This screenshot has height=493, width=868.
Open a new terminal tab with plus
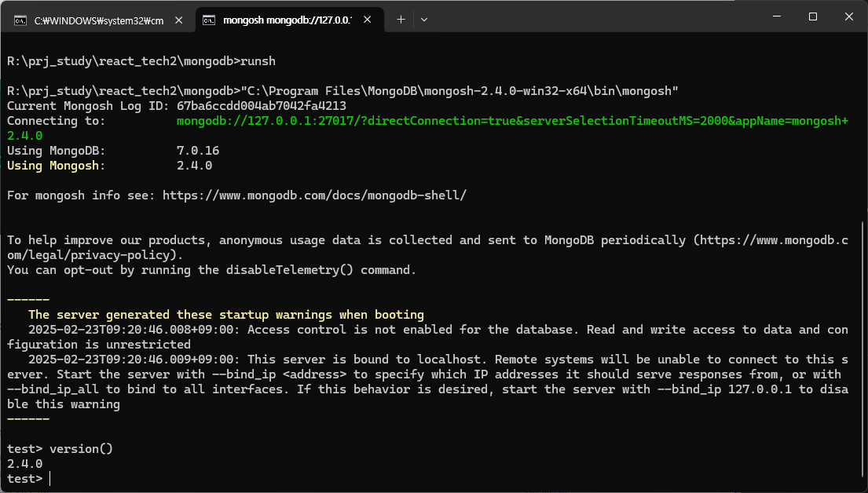click(x=401, y=20)
